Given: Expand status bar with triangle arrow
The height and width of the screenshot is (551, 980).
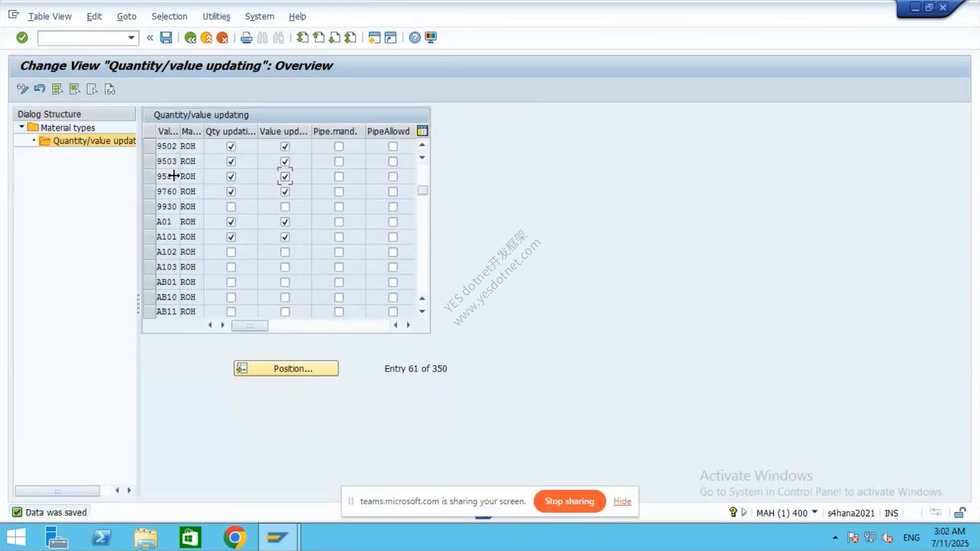Looking at the screenshot, I should click(x=744, y=512).
